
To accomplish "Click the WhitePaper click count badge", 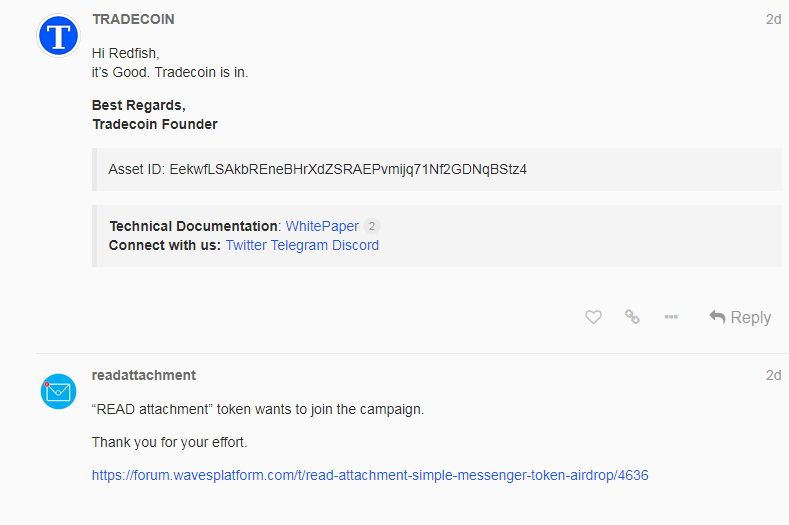I will point(371,226).
